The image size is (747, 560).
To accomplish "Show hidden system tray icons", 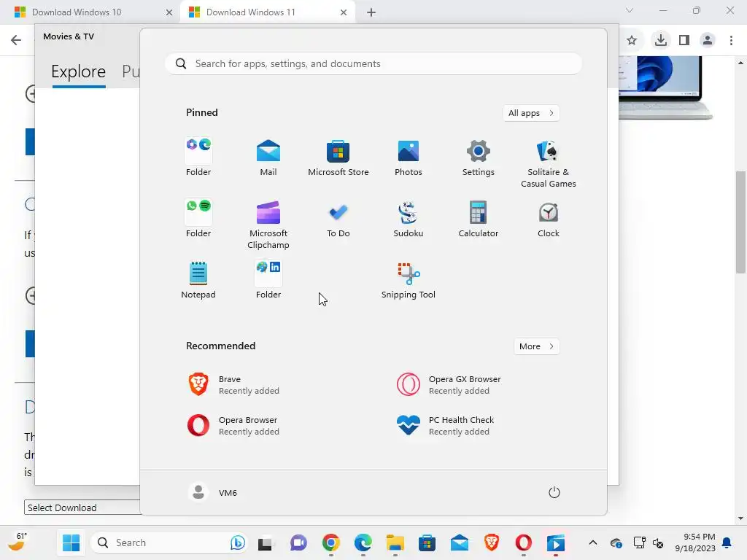I will click(592, 542).
